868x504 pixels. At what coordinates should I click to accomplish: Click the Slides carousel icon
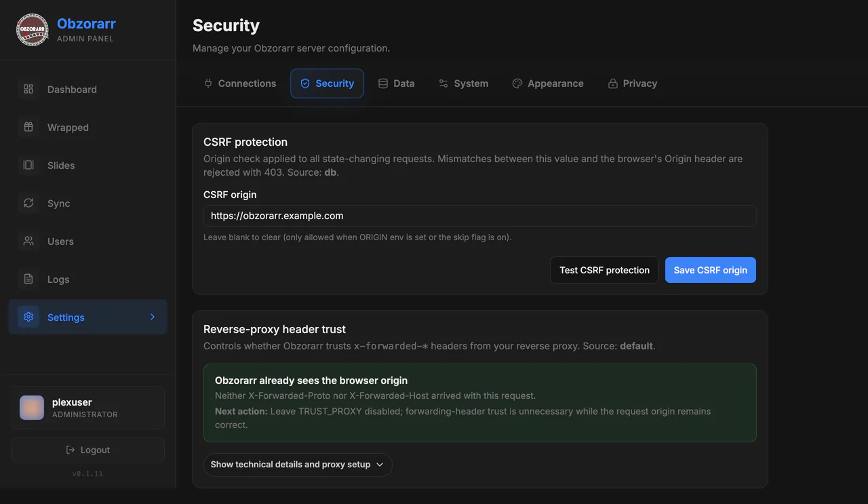(x=28, y=165)
